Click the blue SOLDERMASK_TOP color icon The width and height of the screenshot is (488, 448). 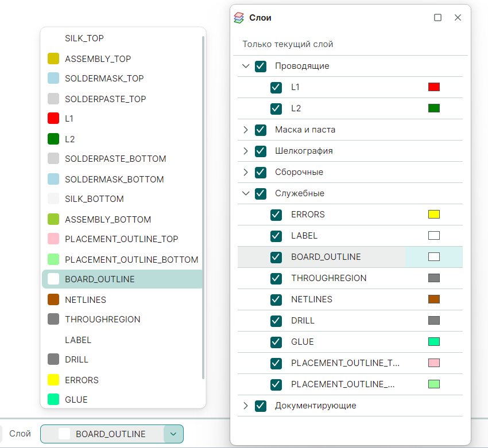pos(52,78)
